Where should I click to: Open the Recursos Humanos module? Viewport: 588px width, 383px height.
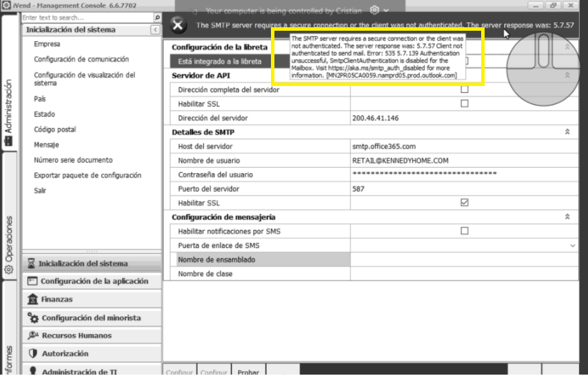point(92,335)
